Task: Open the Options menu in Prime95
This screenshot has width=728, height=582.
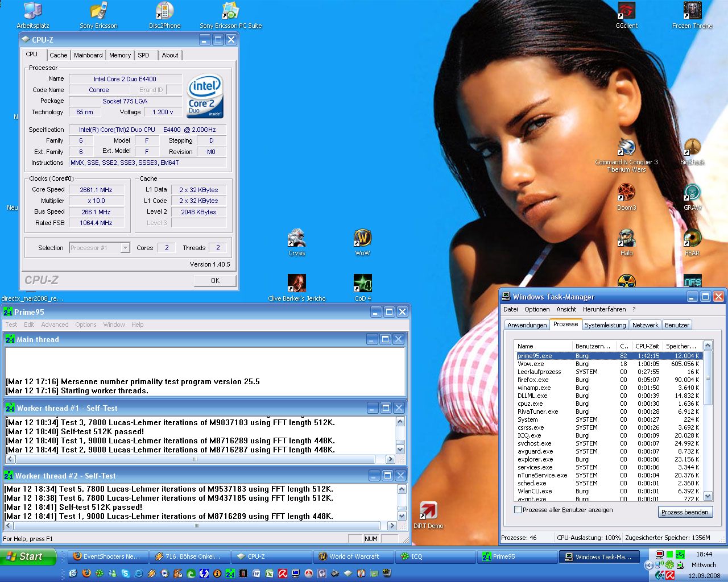Action: click(x=86, y=325)
